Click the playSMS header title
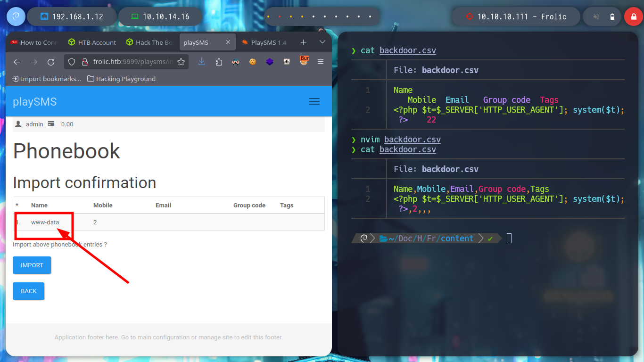This screenshot has height=362, width=644. [35, 102]
